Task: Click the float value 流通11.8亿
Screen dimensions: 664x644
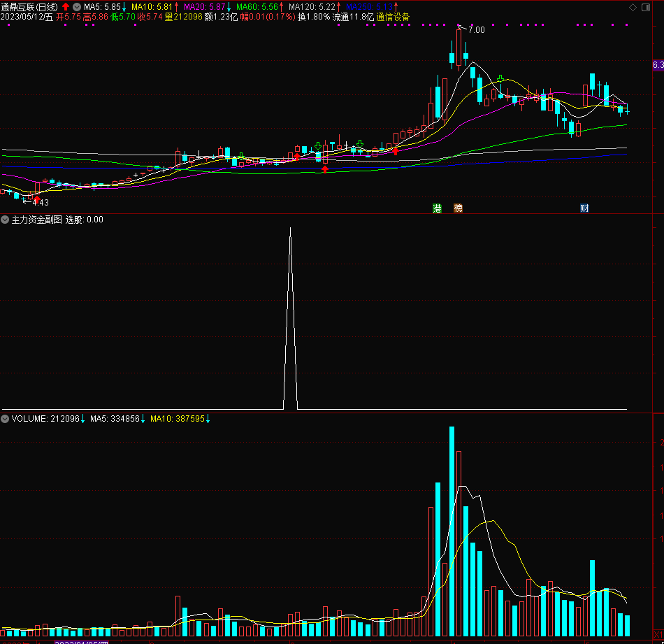Action: tap(353, 17)
